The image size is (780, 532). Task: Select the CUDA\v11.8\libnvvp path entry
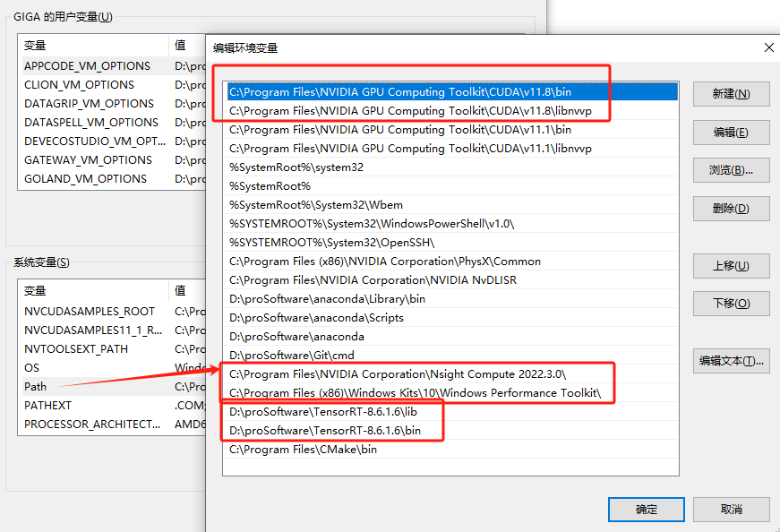click(x=450, y=111)
